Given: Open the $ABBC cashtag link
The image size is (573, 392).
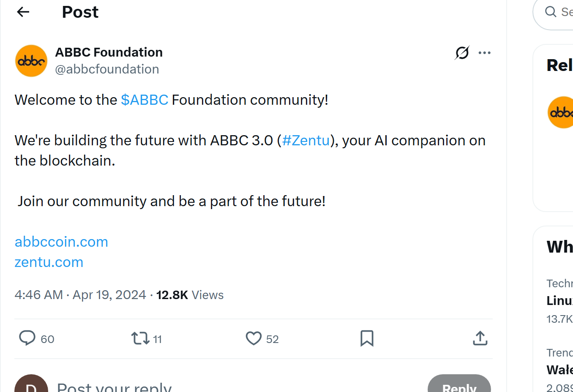Looking at the screenshot, I should point(145,100).
